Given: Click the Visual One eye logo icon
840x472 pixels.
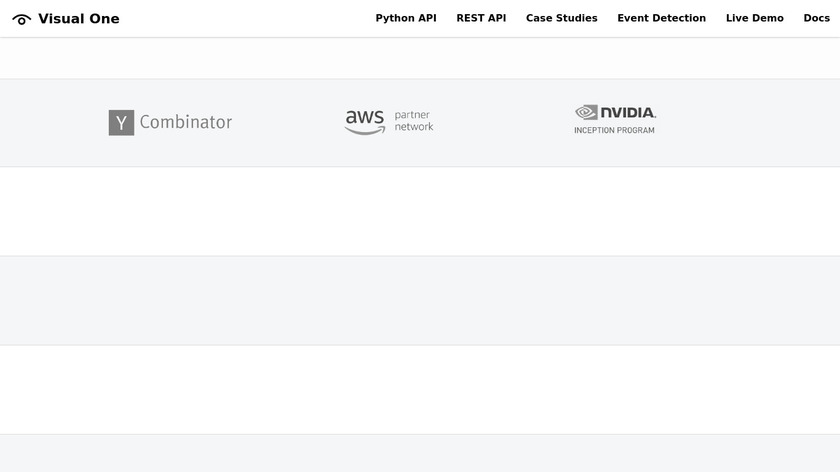Looking at the screenshot, I should pyautogui.click(x=21, y=19).
